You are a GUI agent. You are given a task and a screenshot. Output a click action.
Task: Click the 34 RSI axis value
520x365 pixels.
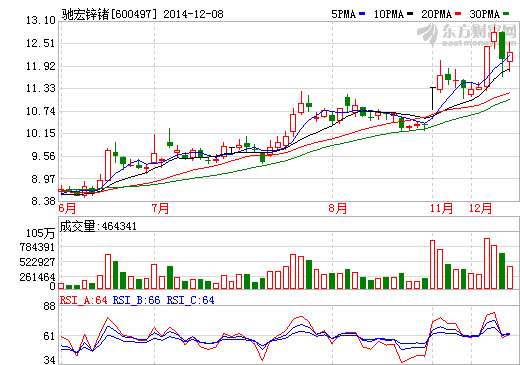(x=49, y=360)
